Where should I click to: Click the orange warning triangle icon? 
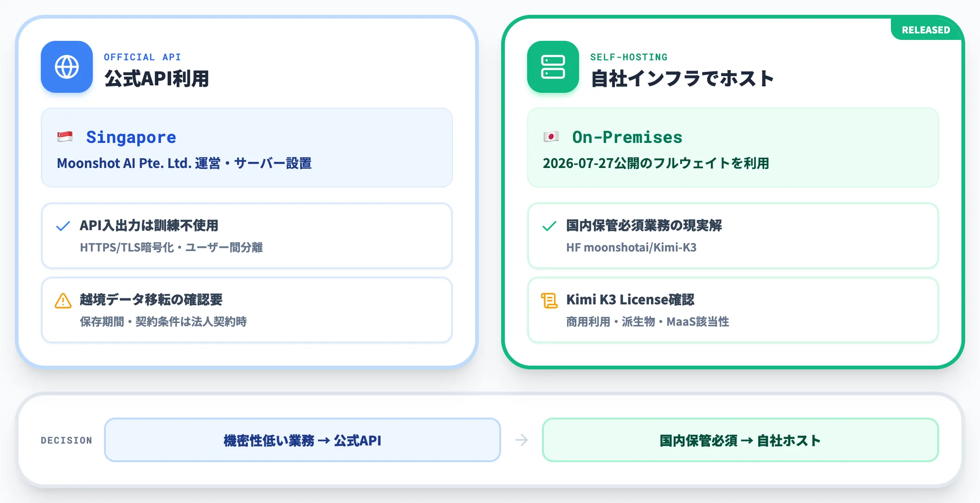point(63,301)
